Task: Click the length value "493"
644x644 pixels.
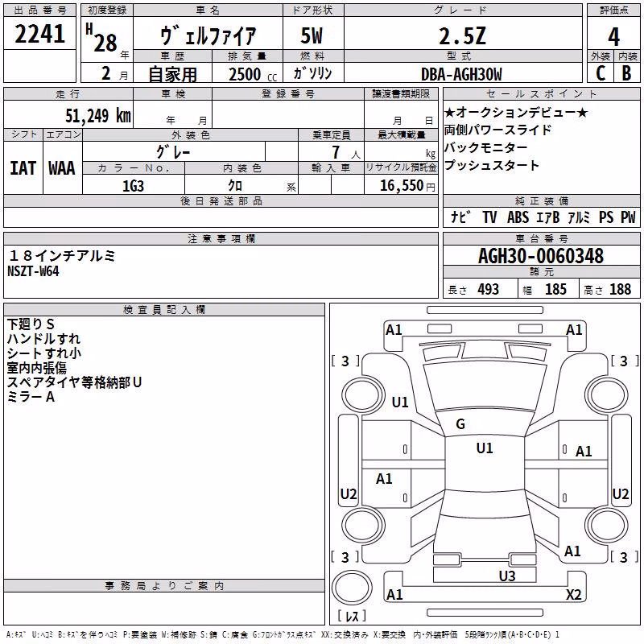Action: coord(488,289)
